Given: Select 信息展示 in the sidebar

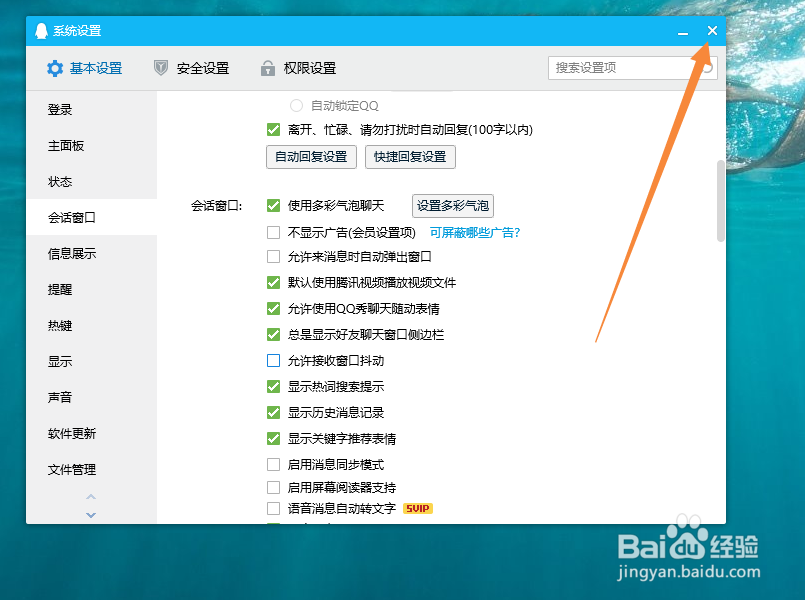Looking at the screenshot, I should point(91,254).
